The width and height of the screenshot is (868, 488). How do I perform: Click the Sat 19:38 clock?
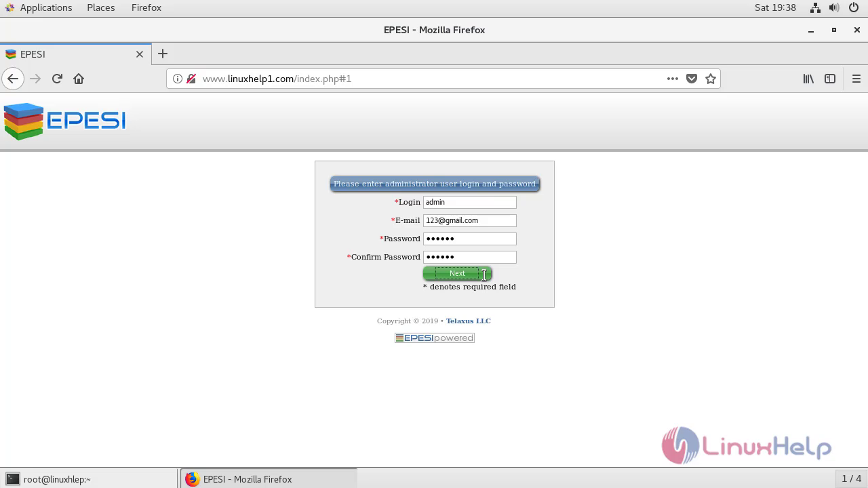tap(775, 7)
